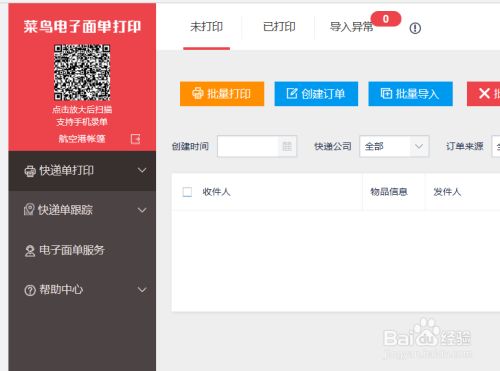The height and width of the screenshot is (371, 500).
Task: Expand the 帮助中心 menu chevron
Action: coord(142,290)
